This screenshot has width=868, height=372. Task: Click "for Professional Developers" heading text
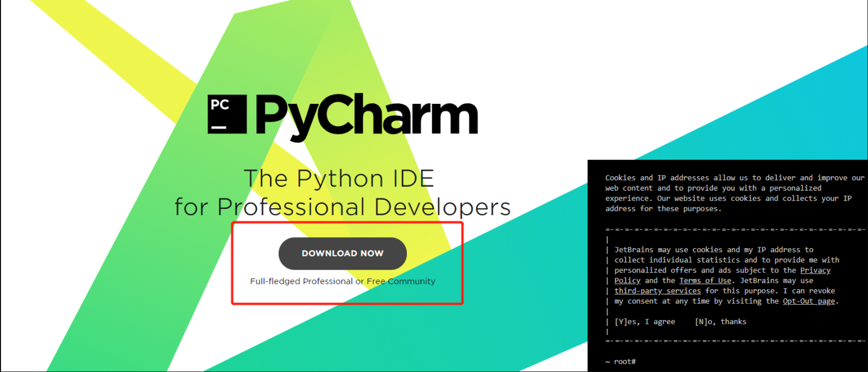pyautogui.click(x=343, y=207)
